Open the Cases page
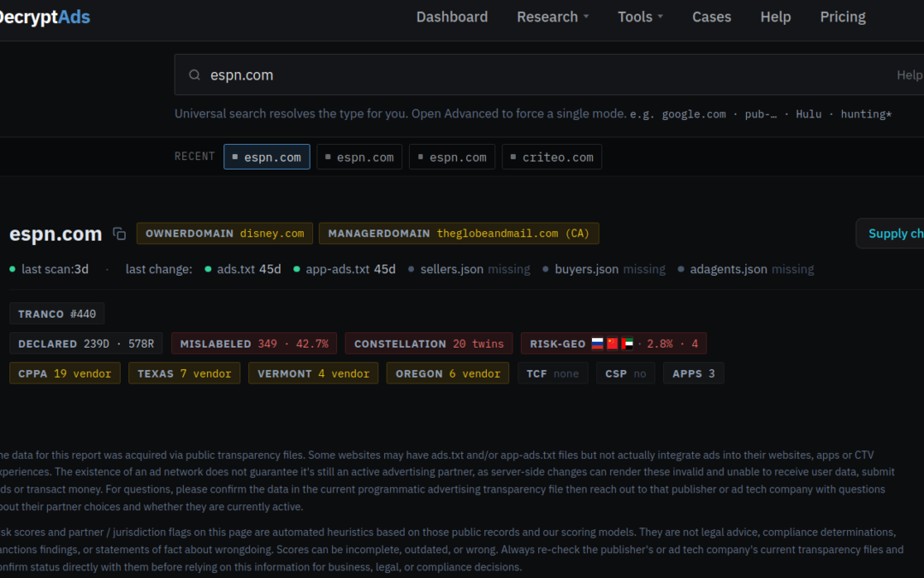 (x=711, y=16)
